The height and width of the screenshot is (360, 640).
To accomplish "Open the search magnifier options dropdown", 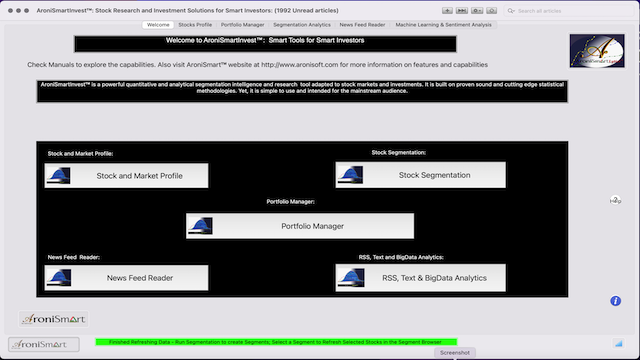I will 511,11.
